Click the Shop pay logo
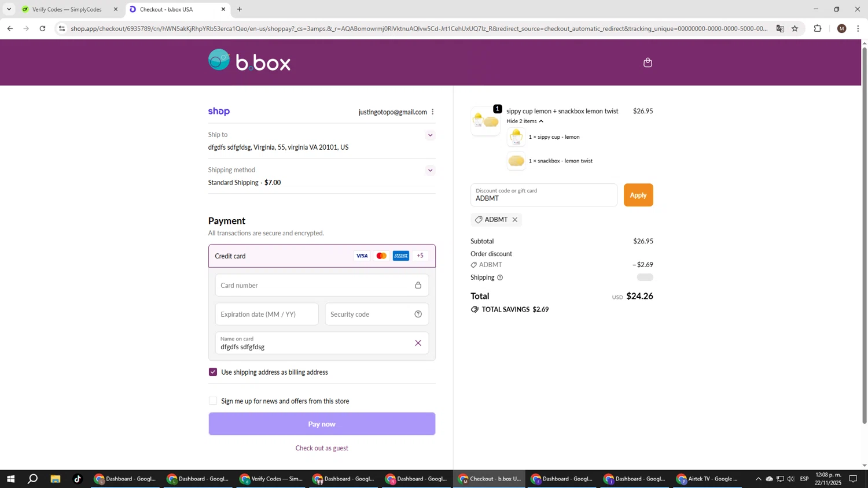The image size is (868, 488). coord(219,112)
